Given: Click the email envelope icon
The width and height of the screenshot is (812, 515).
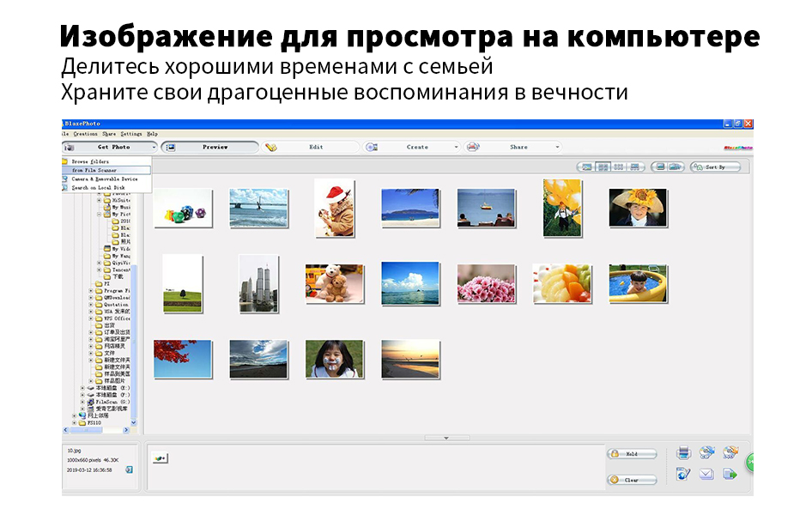Looking at the screenshot, I should (x=707, y=474).
